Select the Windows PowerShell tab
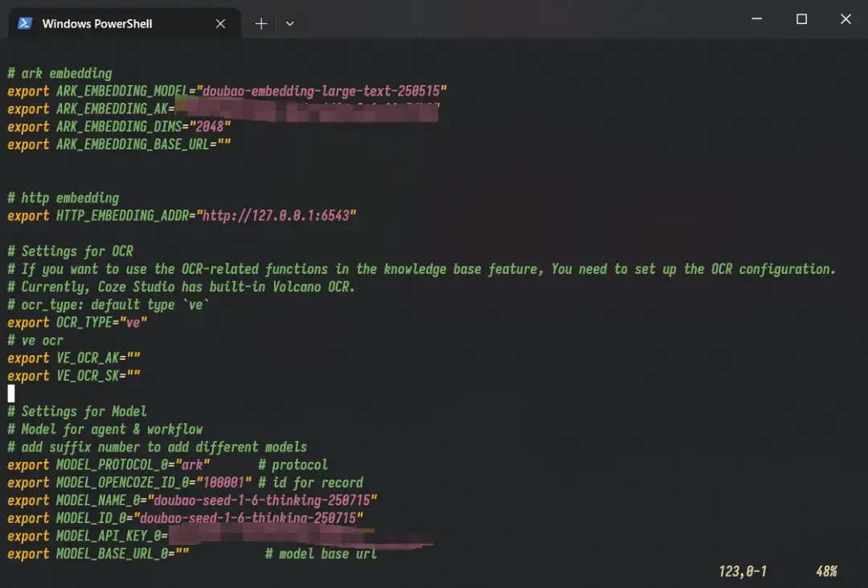 pos(125,23)
